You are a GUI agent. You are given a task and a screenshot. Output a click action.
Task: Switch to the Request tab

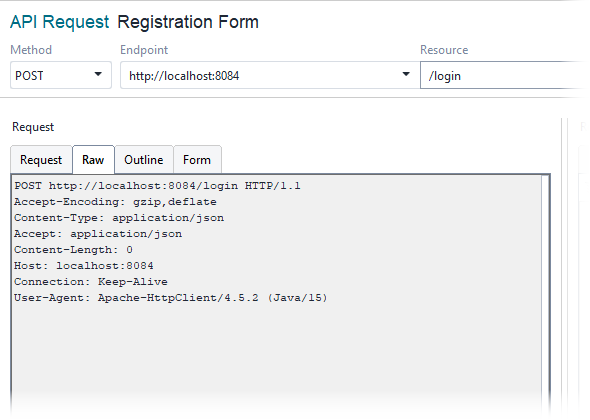coord(41,160)
